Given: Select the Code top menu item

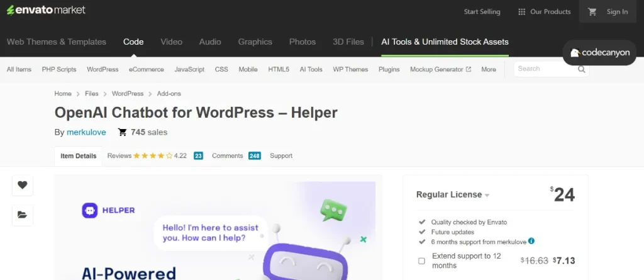Looking at the screenshot, I should pos(133,42).
